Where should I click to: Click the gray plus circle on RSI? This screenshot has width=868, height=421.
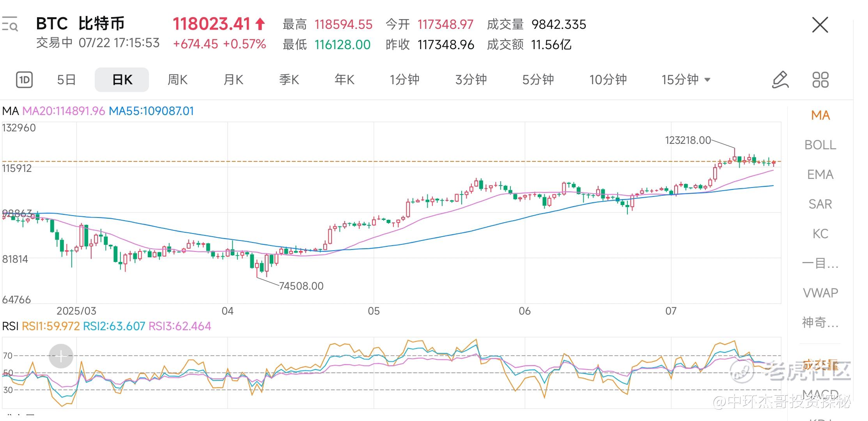pos(61,356)
